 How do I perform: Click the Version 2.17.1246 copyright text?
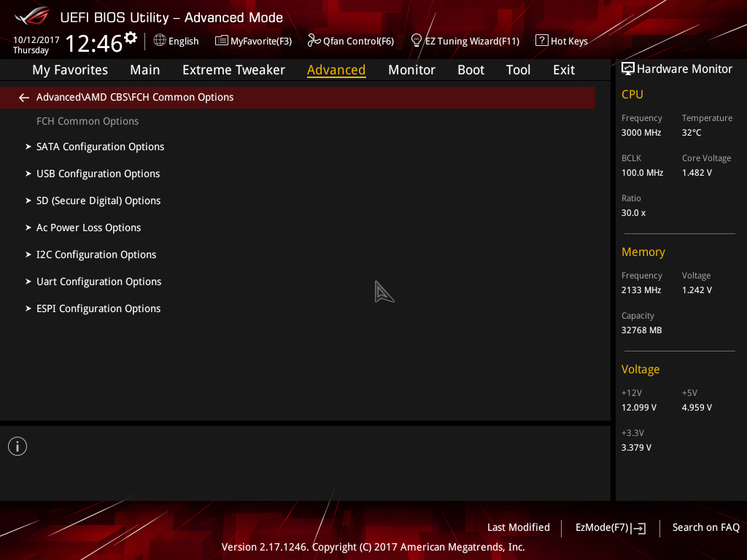coord(373,547)
